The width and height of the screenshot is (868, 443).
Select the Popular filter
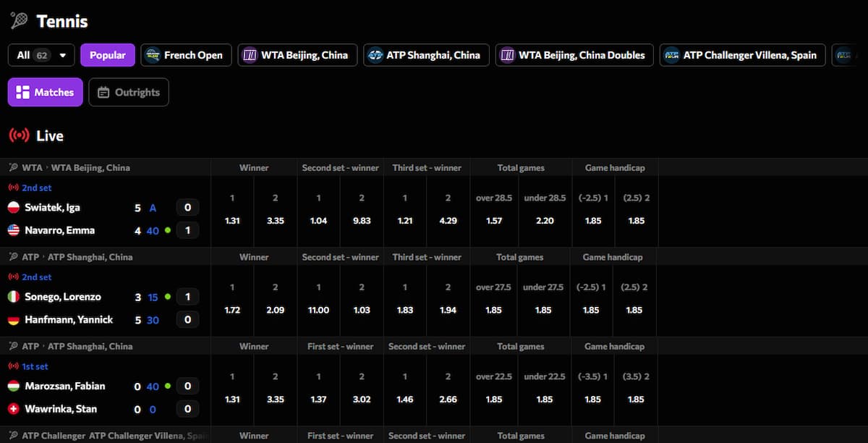(108, 55)
